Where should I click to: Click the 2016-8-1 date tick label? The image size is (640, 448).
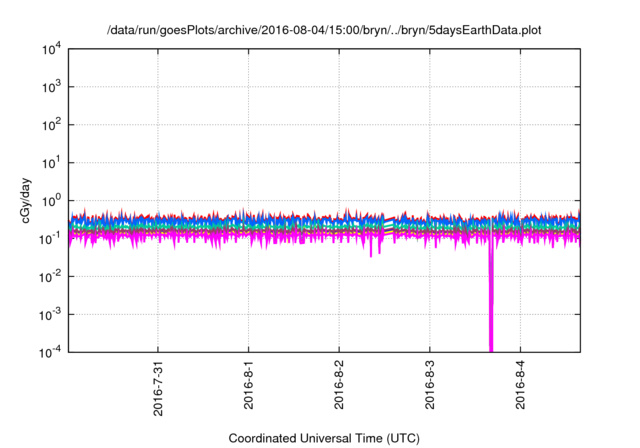[249, 385]
